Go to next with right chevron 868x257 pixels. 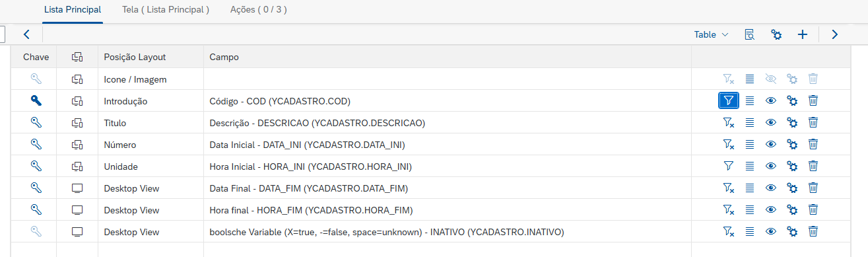[835, 34]
